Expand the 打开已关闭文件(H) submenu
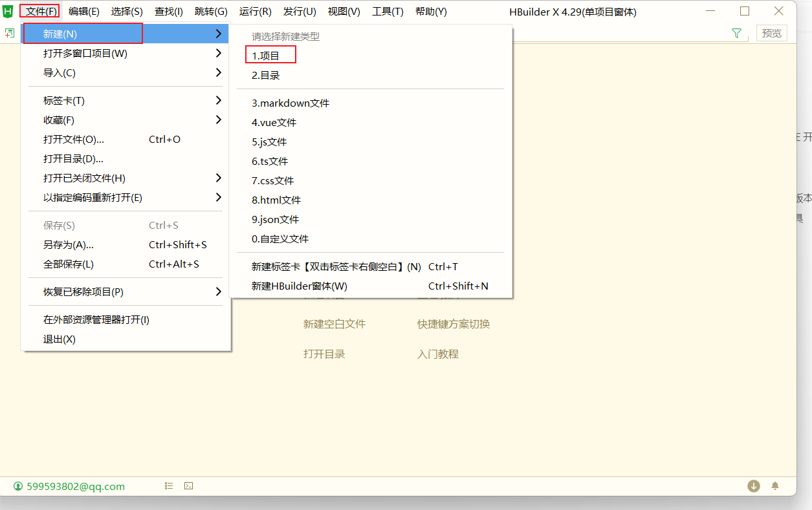The width and height of the screenshot is (812, 510). pyautogui.click(x=126, y=178)
